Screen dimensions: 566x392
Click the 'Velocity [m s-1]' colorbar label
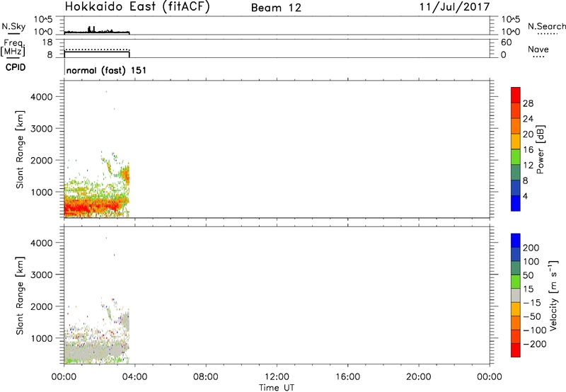[553, 296]
